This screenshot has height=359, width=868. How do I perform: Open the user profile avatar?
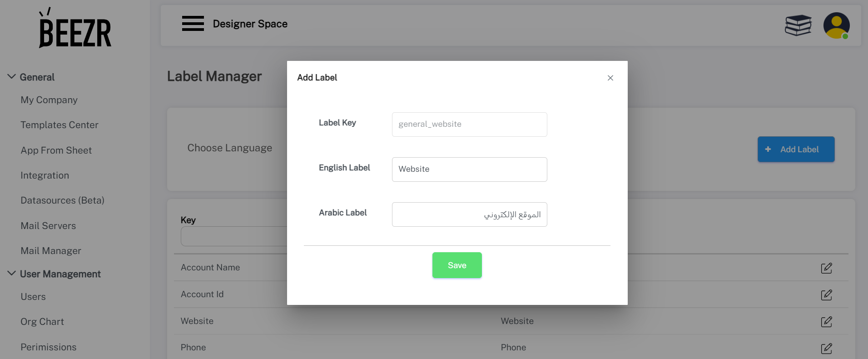836,25
